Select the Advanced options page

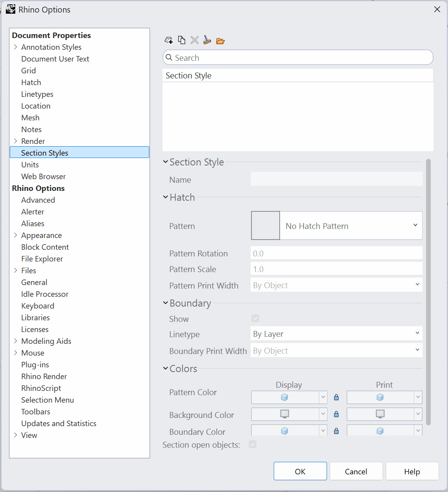(38, 200)
